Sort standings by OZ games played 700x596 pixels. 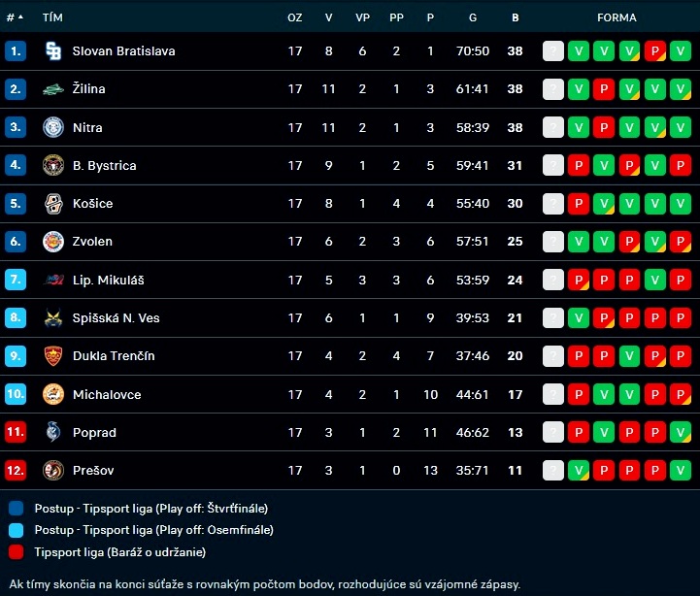295,17
